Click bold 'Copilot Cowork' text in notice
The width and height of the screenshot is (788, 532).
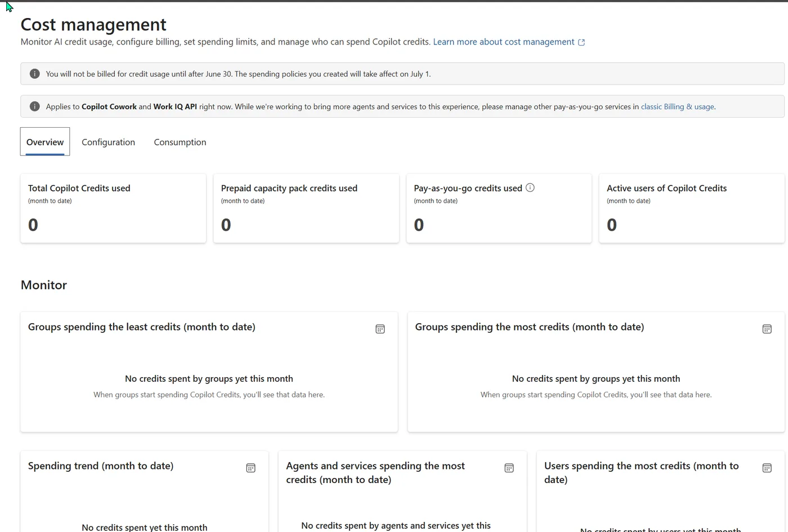pos(109,106)
